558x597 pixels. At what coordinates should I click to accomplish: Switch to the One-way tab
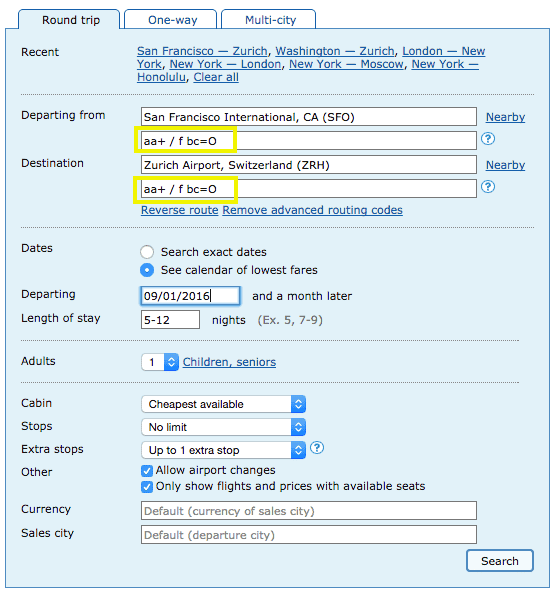[x=171, y=19]
